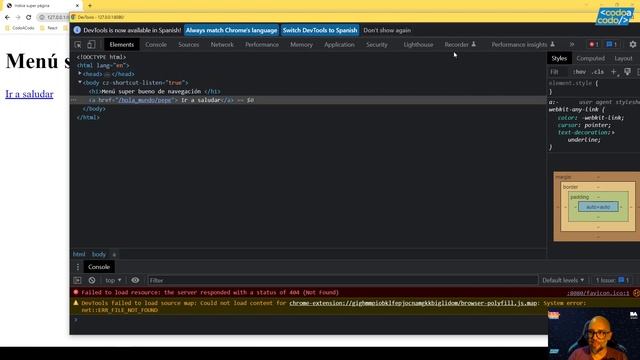
Task: Open the /hola_mundo/pepe href link
Action: [x=145, y=100]
